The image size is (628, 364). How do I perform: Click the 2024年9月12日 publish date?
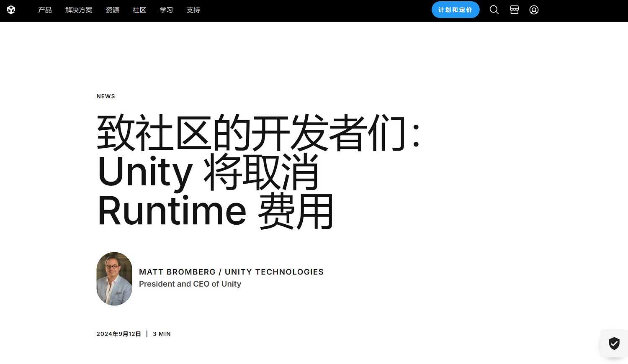(x=118, y=333)
